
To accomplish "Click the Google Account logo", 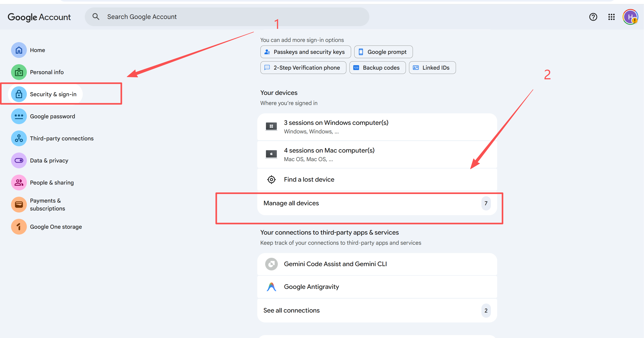I will tap(39, 17).
